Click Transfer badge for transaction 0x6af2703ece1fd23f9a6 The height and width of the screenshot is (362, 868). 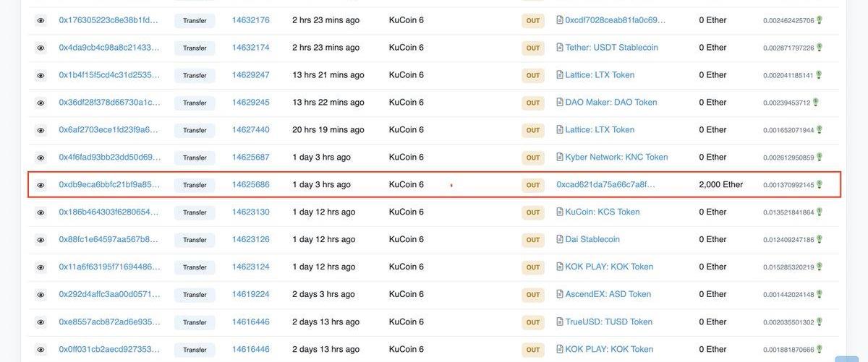[x=195, y=130]
